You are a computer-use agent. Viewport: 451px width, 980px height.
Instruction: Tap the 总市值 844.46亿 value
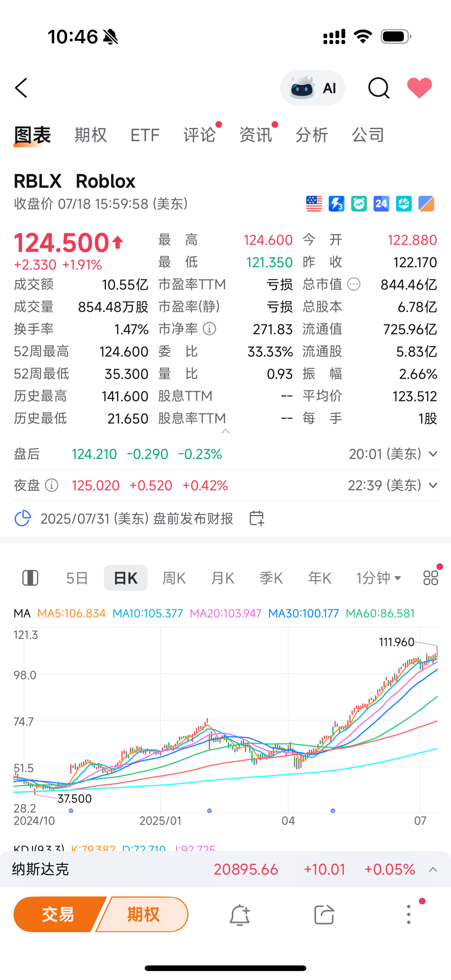[x=409, y=284]
